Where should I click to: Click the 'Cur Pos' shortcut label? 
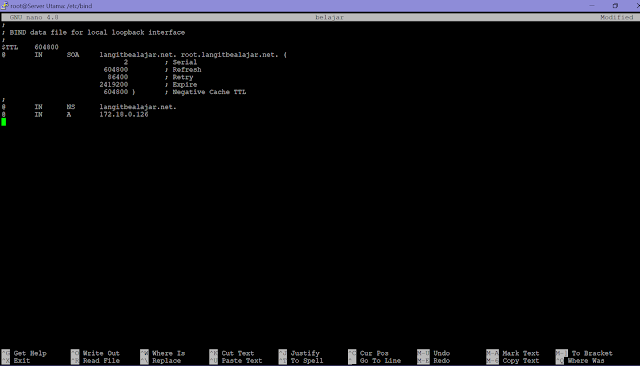click(x=374, y=353)
